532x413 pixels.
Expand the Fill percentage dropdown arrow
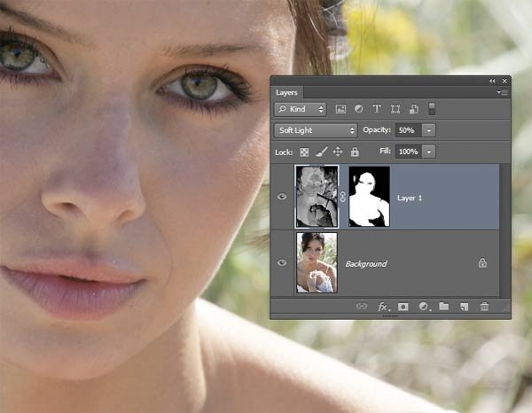click(x=429, y=152)
